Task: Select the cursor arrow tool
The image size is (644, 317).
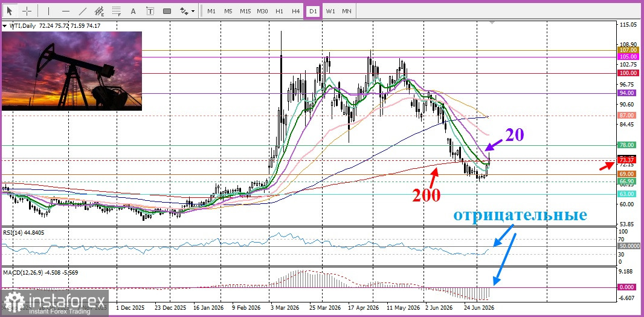Action: tap(10, 11)
